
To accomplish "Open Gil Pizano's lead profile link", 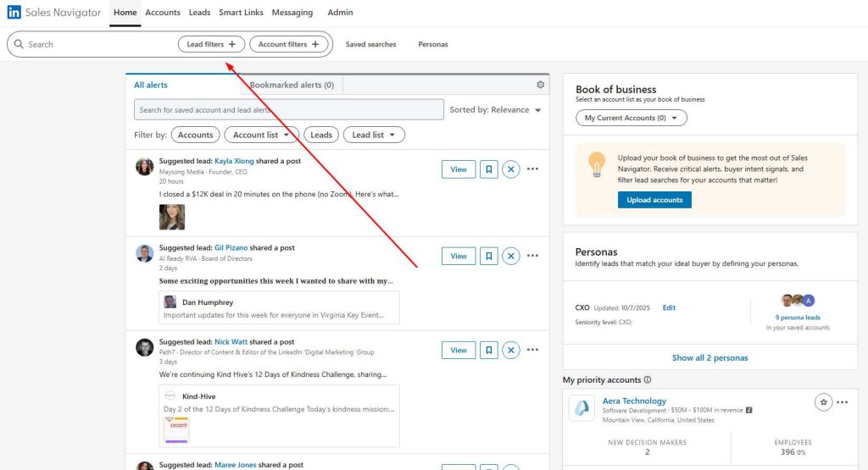I will tap(231, 248).
